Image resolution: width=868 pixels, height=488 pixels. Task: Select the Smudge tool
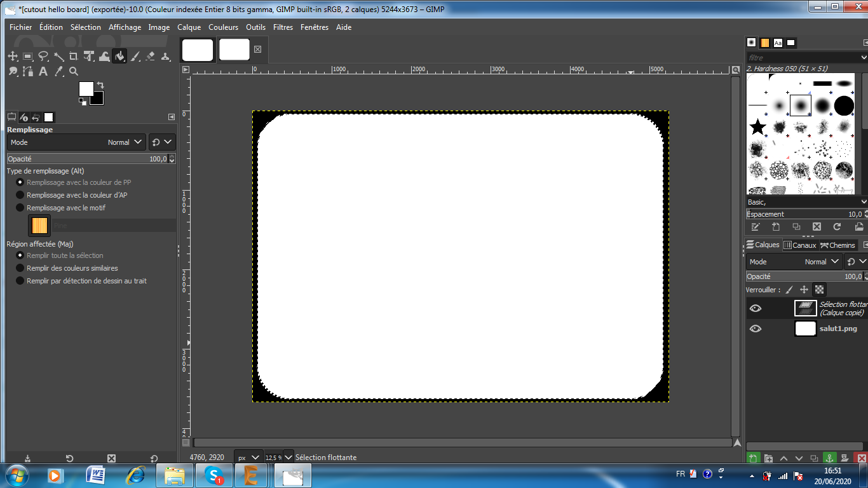pos(13,72)
